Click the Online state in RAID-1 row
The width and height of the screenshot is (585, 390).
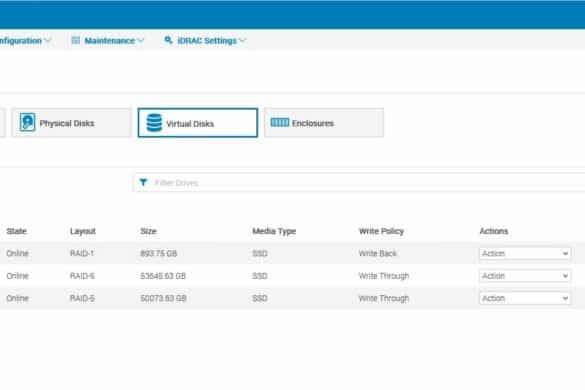18,253
